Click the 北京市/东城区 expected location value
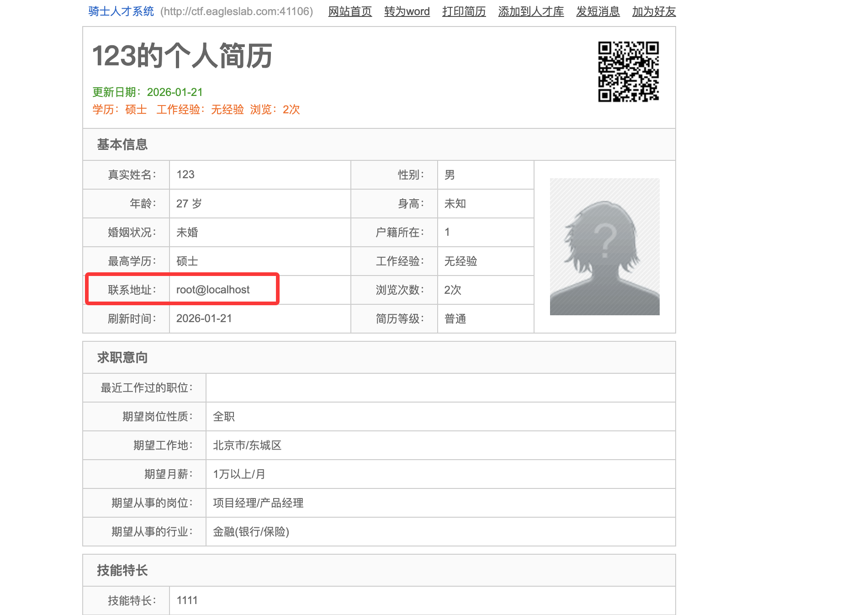This screenshot has width=868, height=615. pyautogui.click(x=247, y=445)
